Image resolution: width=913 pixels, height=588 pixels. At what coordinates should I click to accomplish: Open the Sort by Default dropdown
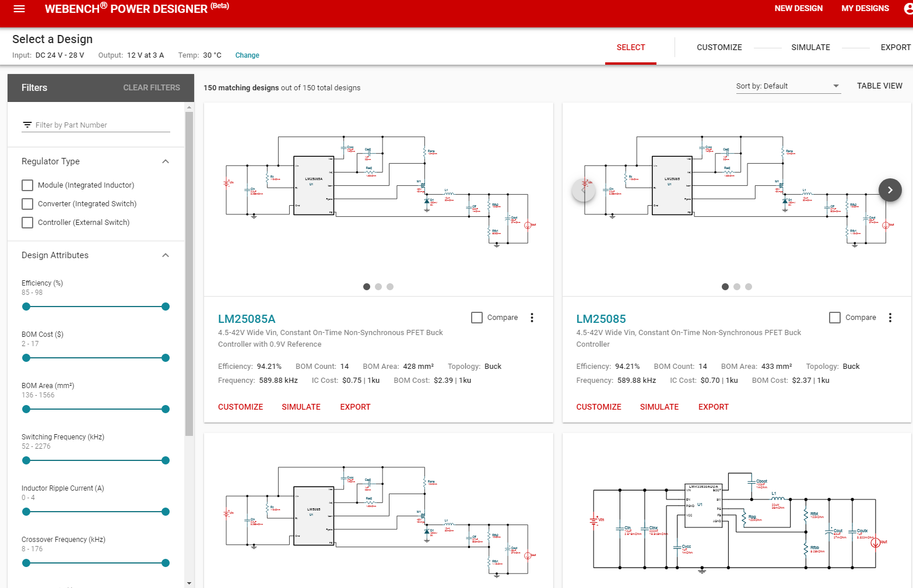point(788,86)
